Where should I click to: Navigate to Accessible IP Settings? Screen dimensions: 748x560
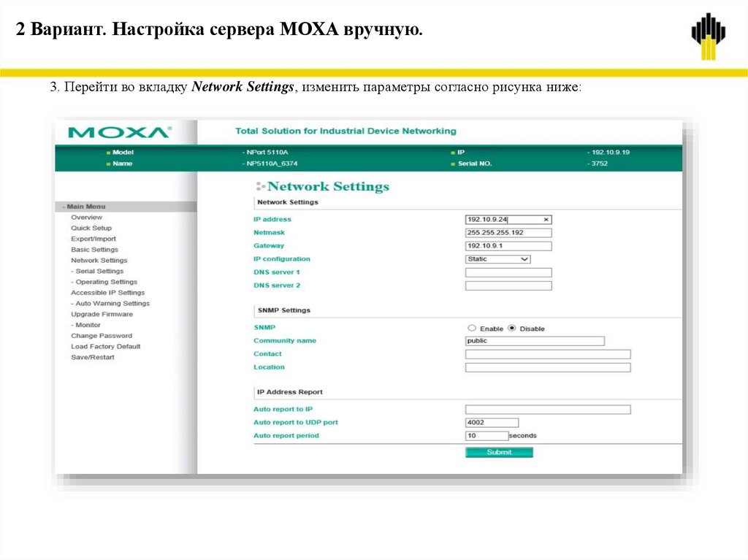[110, 292]
